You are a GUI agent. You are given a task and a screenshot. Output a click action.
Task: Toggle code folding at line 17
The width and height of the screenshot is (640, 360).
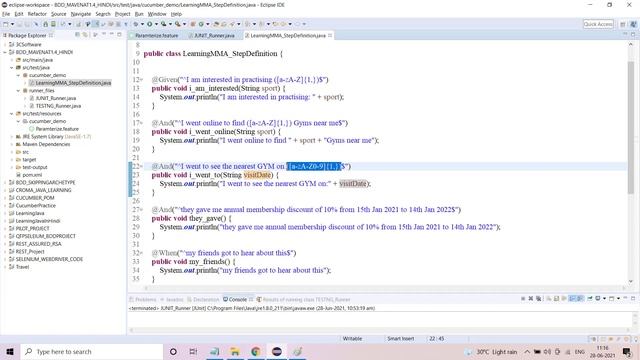coord(141,123)
